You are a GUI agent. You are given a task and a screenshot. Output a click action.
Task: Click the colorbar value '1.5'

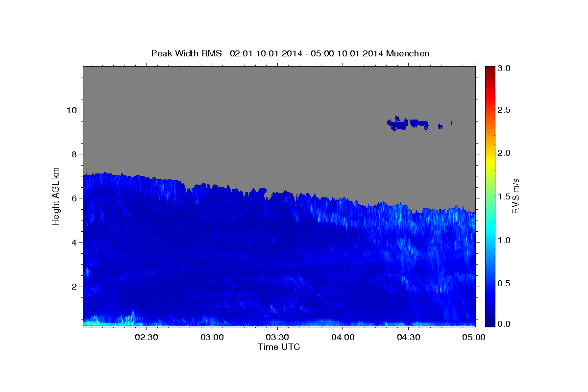(505, 196)
